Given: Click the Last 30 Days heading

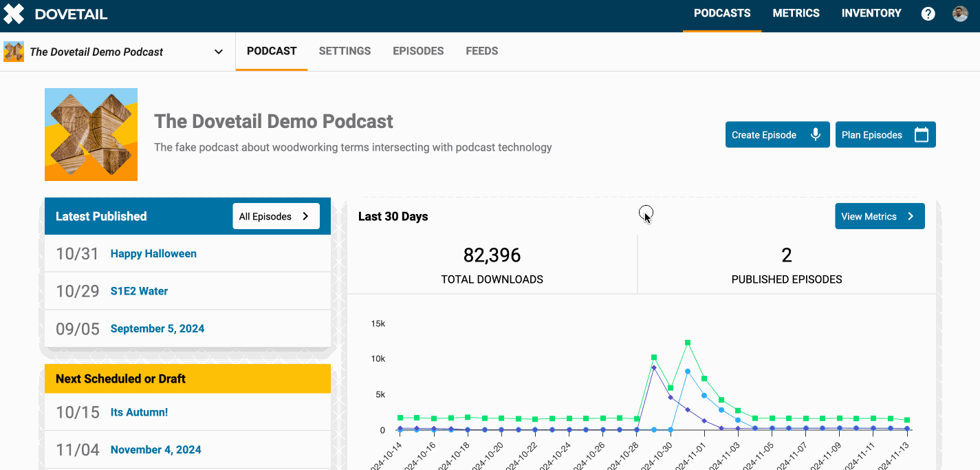Looking at the screenshot, I should tap(393, 216).
